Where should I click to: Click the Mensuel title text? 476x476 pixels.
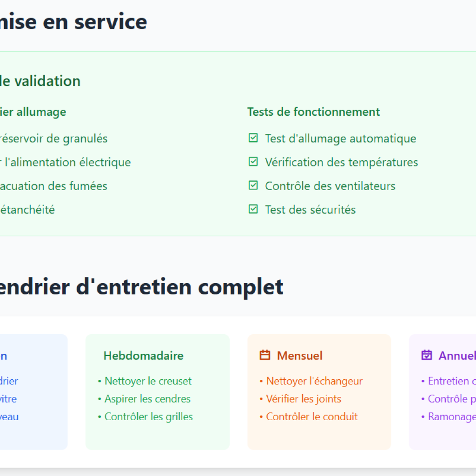pos(299,356)
